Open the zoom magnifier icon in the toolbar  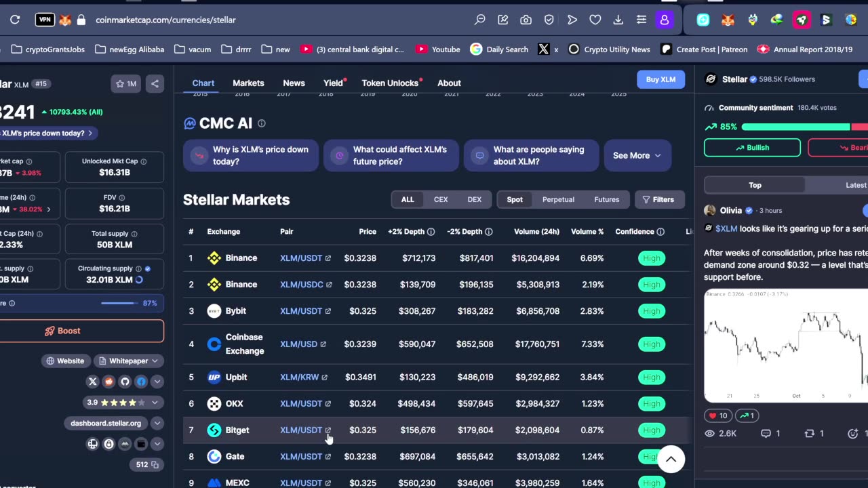(479, 20)
